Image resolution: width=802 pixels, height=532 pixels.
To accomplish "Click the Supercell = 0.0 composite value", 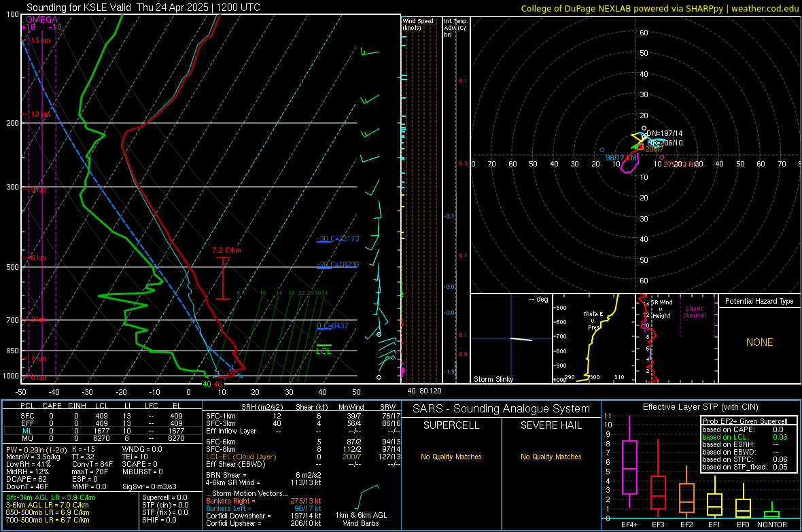I will [164, 498].
